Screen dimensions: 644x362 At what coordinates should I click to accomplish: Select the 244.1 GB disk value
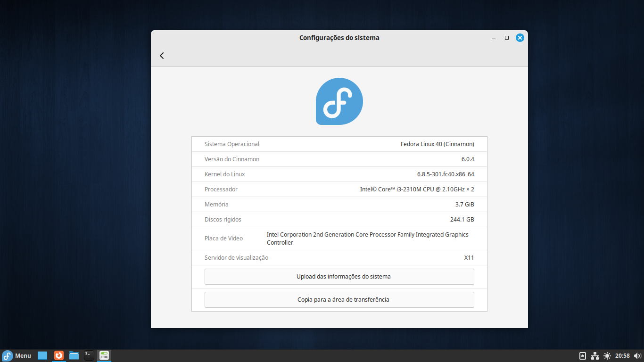(x=462, y=220)
